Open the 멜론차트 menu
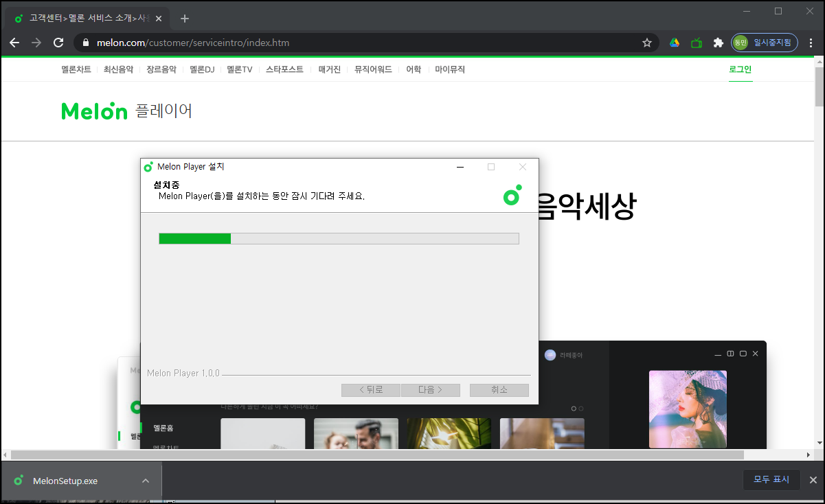Image resolution: width=825 pixels, height=504 pixels. [76, 69]
